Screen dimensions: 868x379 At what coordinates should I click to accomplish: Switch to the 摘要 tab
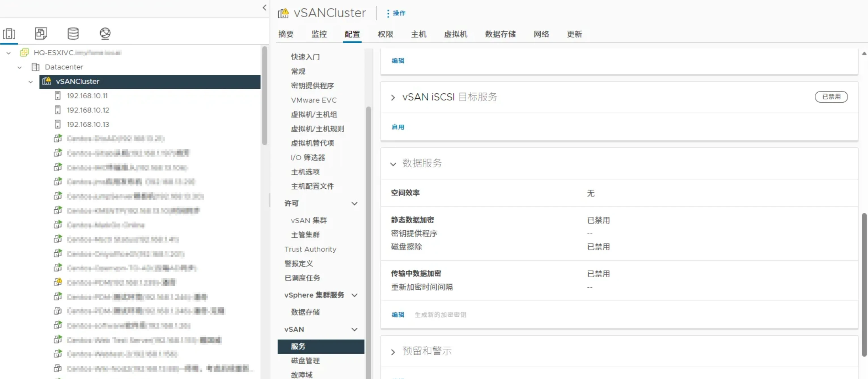[x=286, y=34]
